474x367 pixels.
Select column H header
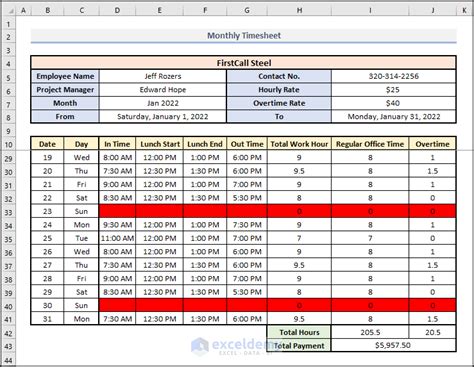299,11
